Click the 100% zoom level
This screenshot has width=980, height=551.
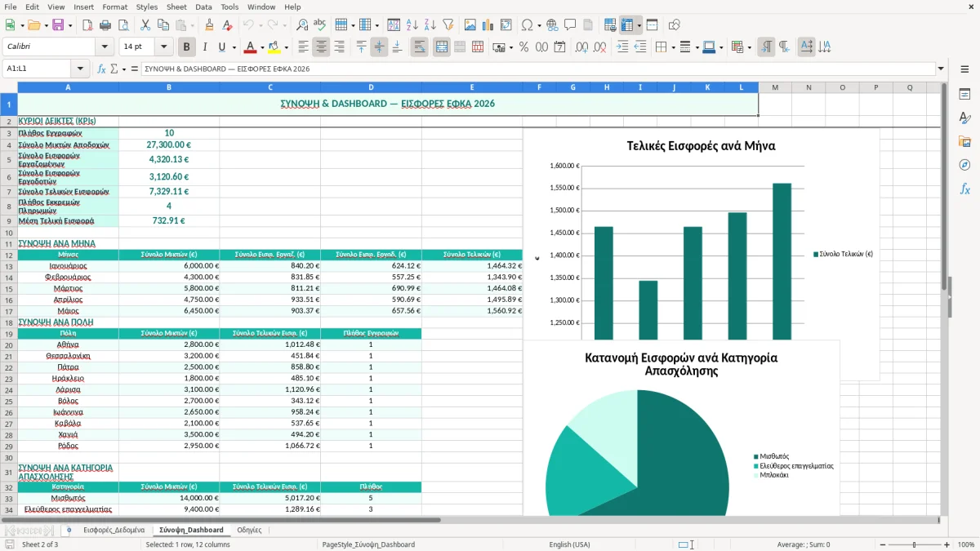(x=965, y=544)
